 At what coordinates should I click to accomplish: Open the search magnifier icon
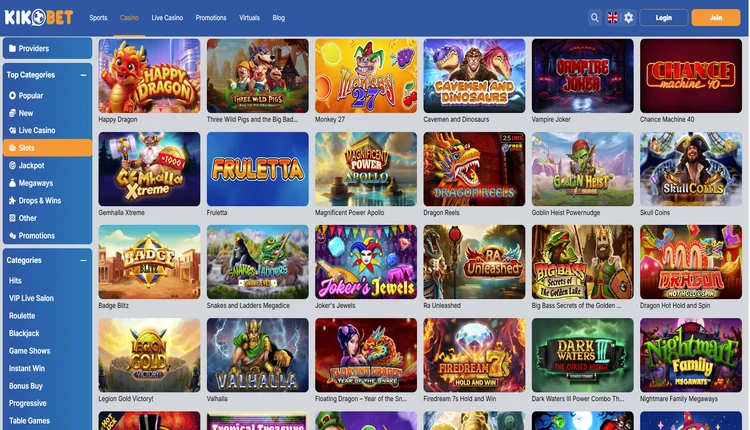(x=595, y=18)
